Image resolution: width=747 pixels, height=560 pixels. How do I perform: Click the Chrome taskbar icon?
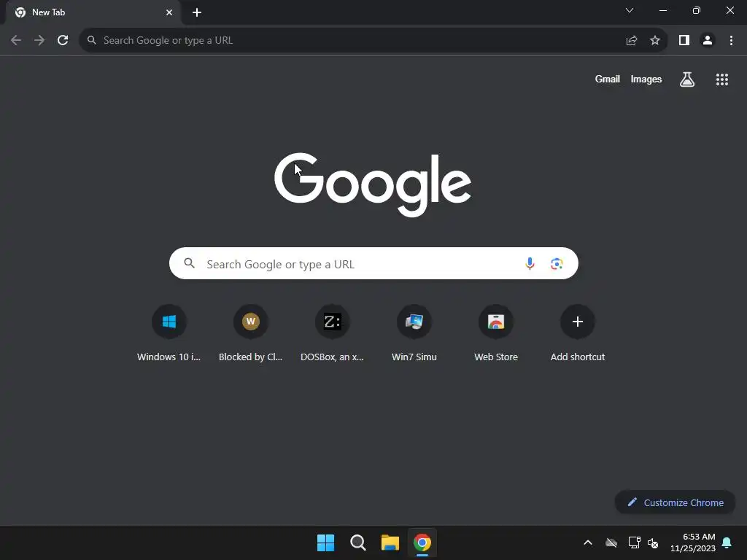pyautogui.click(x=422, y=542)
